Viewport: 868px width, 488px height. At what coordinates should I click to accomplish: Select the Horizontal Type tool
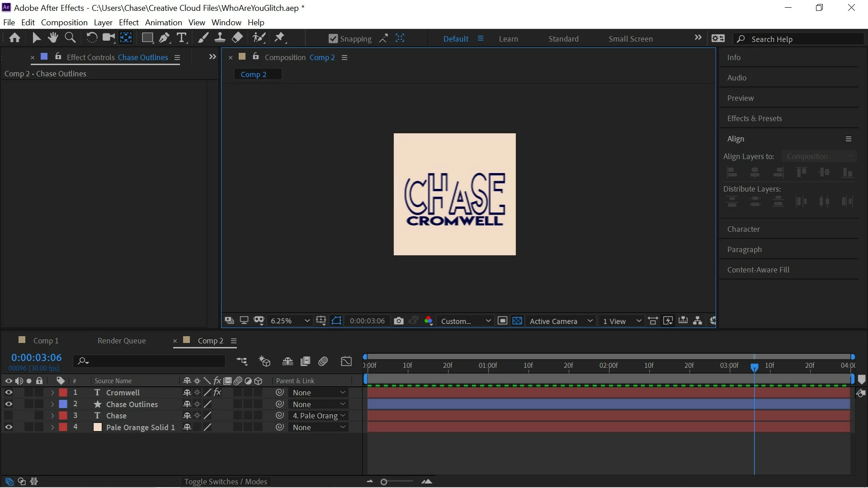181,38
